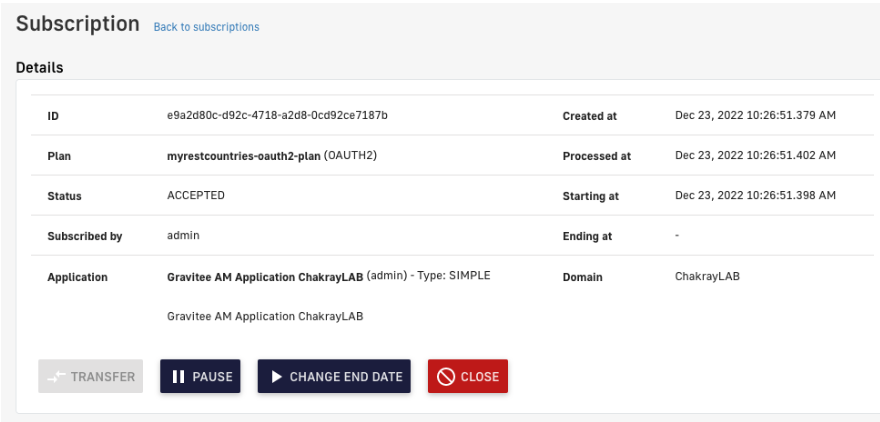Click the Processed at timestamp
880x422 pixels.
[755, 155]
